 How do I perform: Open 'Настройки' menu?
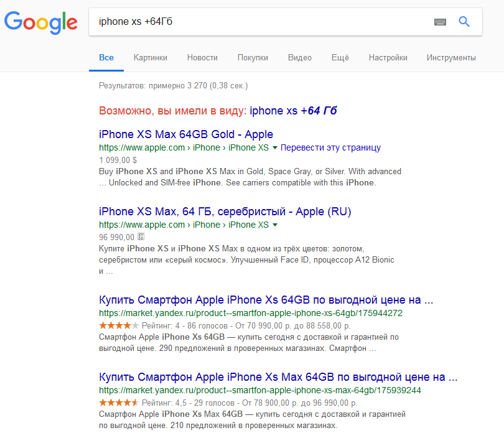click(x=388, y=57)
